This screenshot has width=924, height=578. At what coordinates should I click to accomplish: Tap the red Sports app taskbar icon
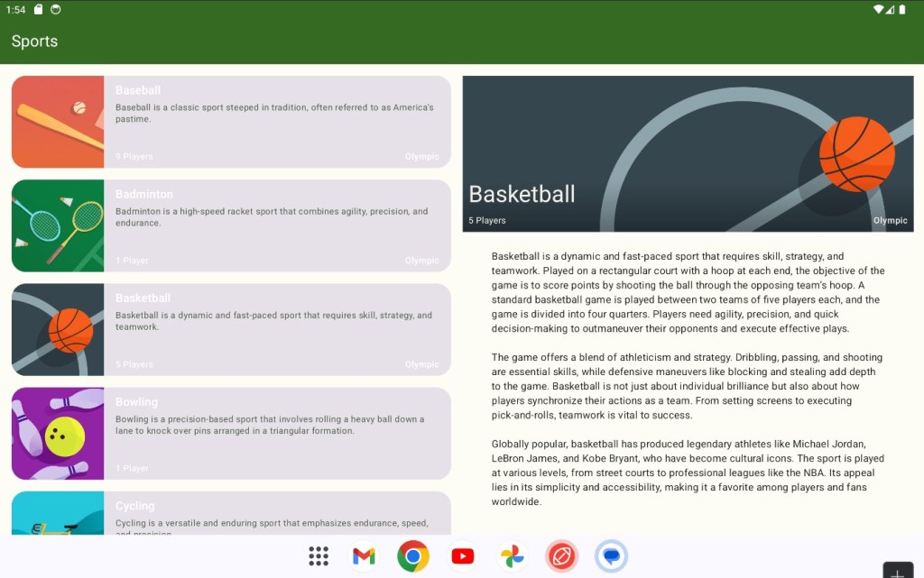pos(561,556)
